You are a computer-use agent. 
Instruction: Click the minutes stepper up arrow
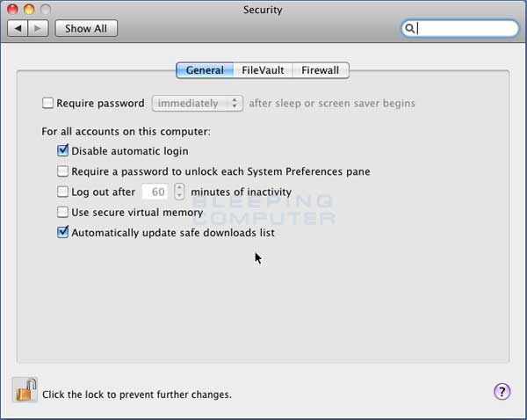coord(179,188)
